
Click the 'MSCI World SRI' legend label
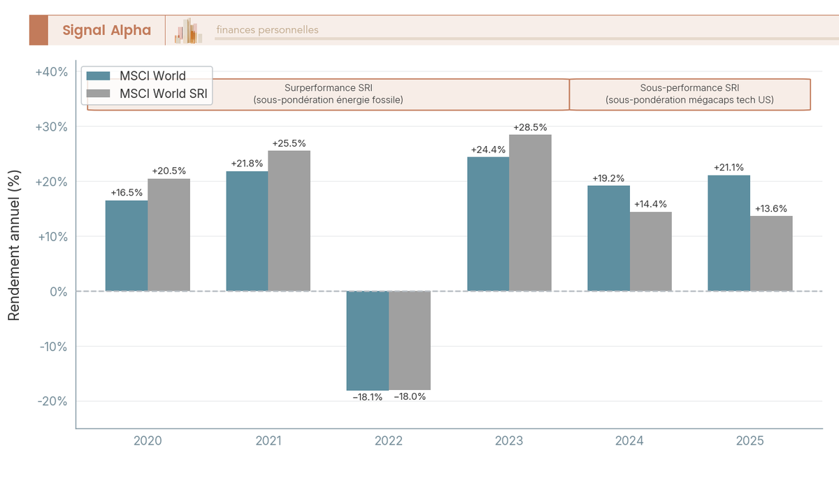click(x=164, y=94)
